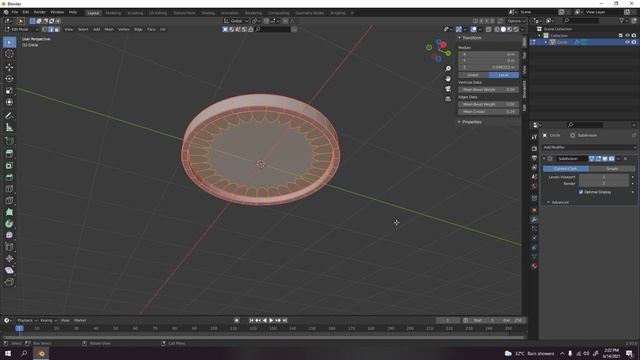The height and width of the screenshot is (360, 640).
Task: Select the Select Box tool
Action: click(x=9, y=42)
